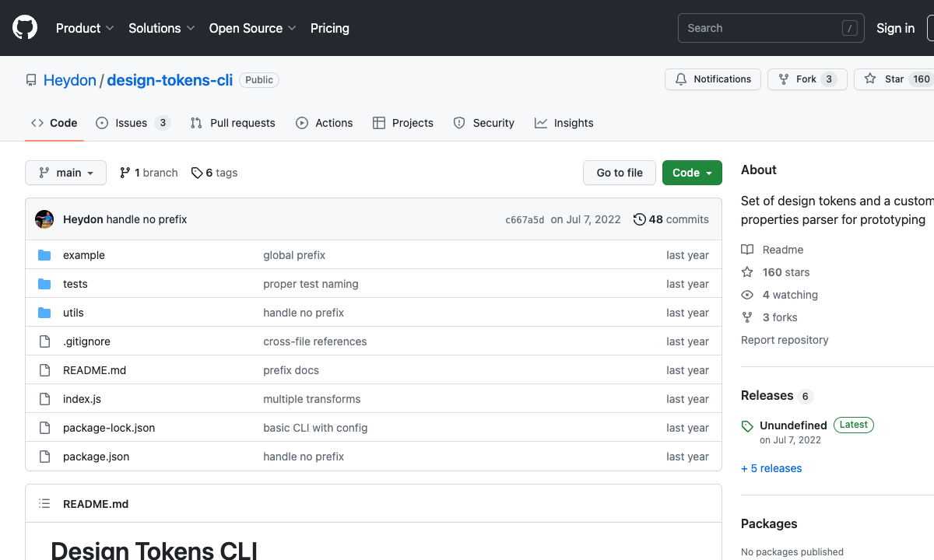The image size is (934, 560).
Task: Click the README table of contents icon
Action: point(44,503)
